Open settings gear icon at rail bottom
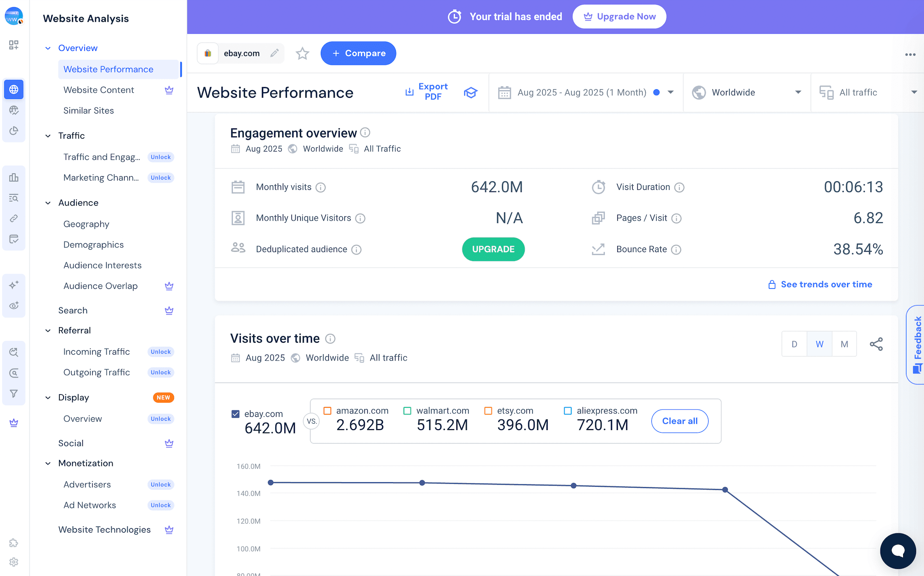 tap(14, 562)
